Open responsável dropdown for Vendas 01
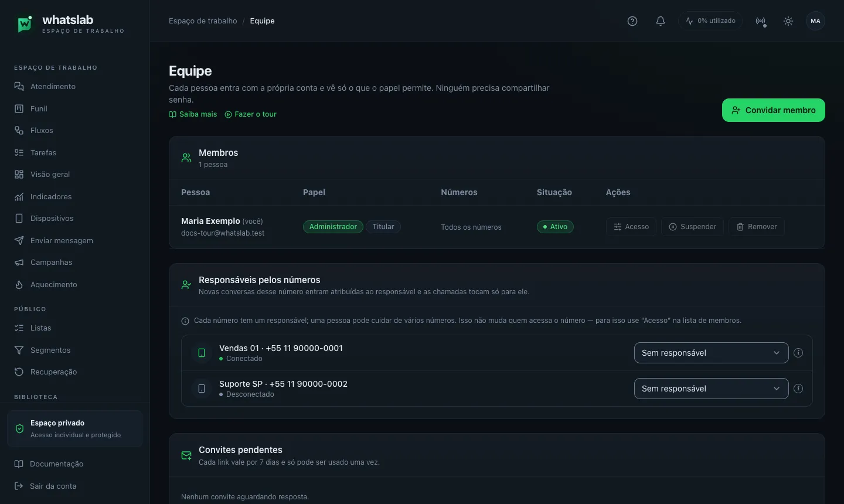This screenshot has height=504, width=844. [711, 353]
